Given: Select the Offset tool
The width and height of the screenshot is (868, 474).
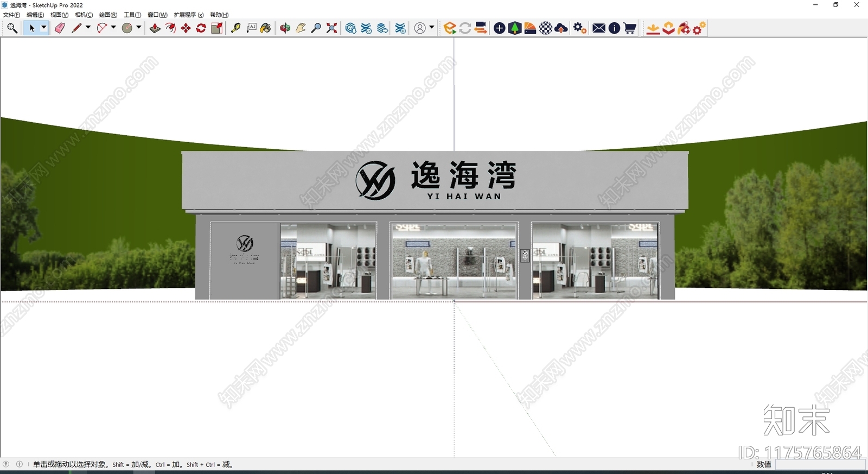Looking at the screenshot, I should 170,28.
